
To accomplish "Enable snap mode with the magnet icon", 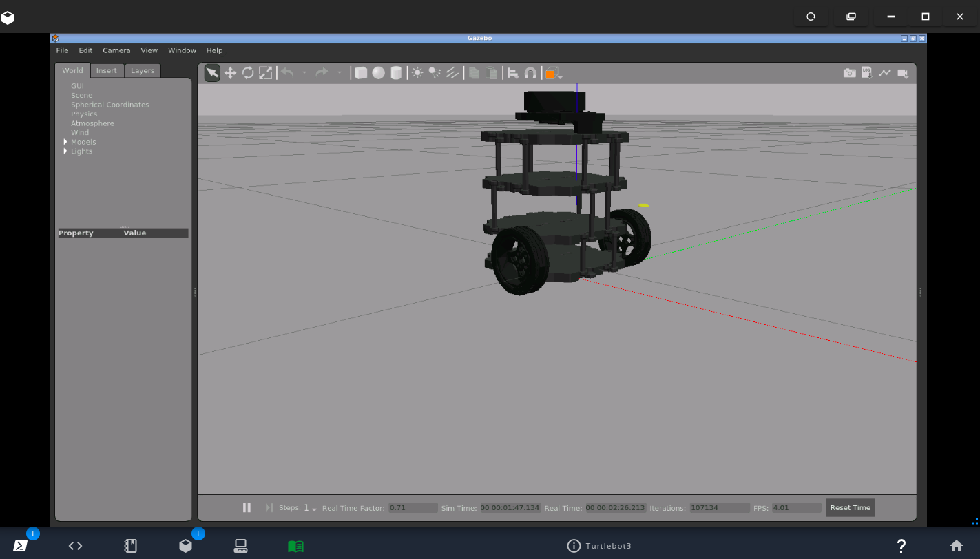I will click(x=530, y=72).
